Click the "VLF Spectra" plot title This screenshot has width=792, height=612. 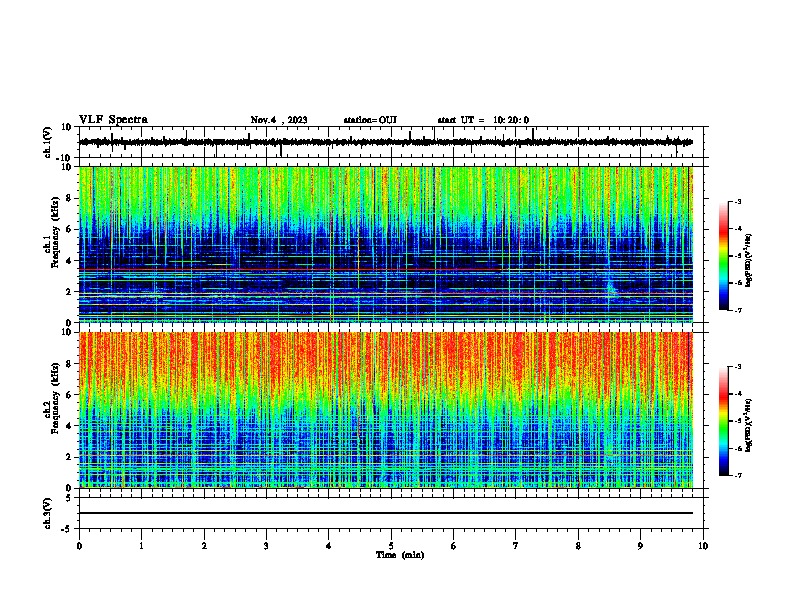(113, 120)
